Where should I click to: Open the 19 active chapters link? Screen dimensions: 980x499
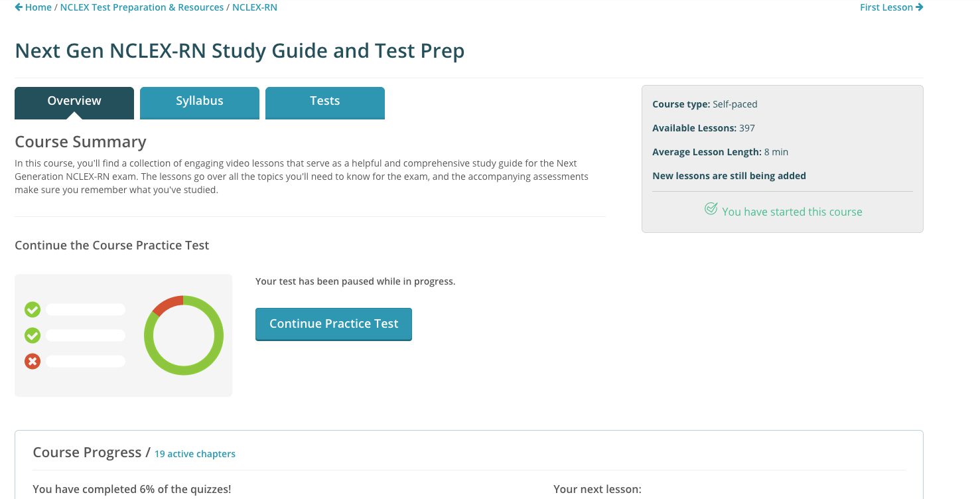coord(195,454)
